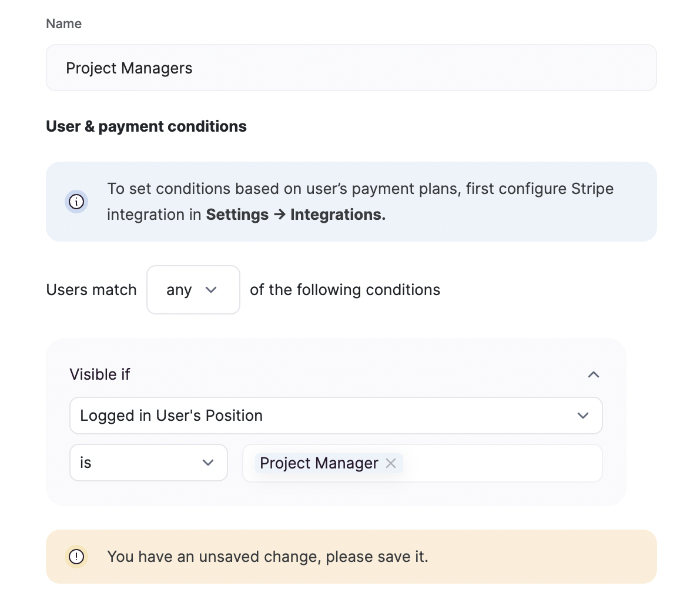
Task: Open the Logged in User's Position field dropdown
Action: click(x=336, y=416)
